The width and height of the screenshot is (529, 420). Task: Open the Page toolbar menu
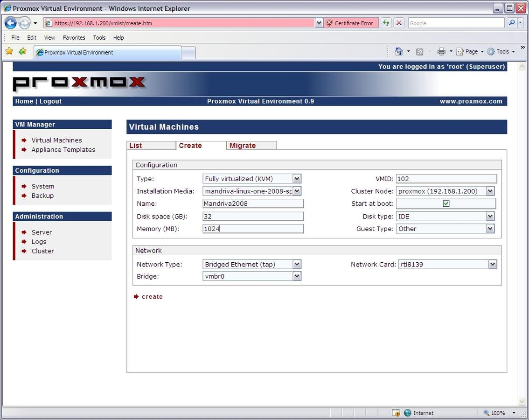point(470,51)
